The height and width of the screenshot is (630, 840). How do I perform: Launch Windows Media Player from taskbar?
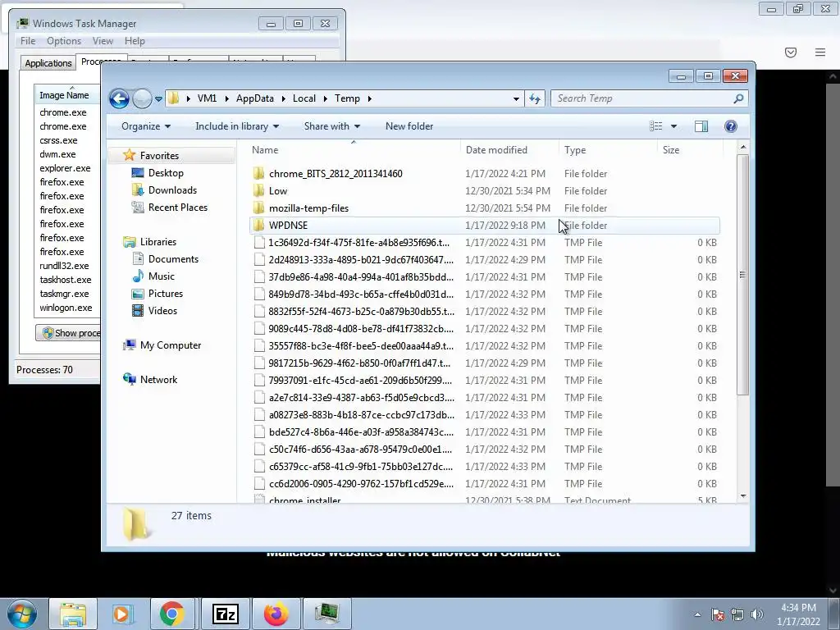[123, 614]
